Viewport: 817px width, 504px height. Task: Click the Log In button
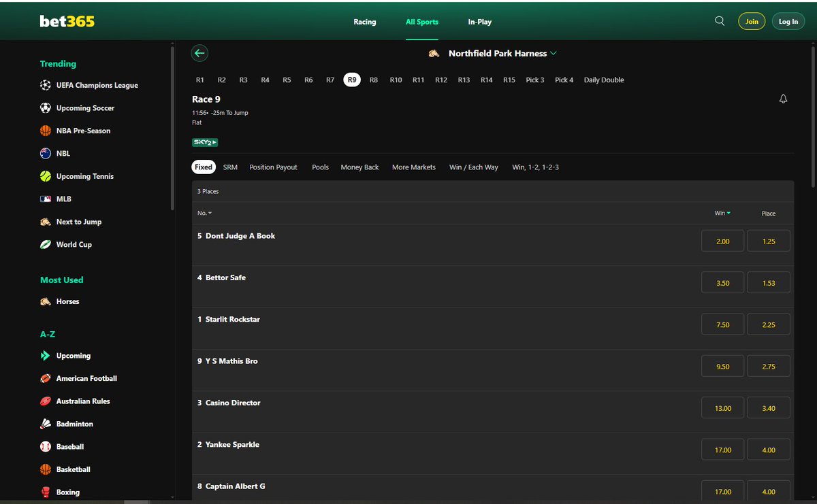pyautogui.click(x=788, y=22)
